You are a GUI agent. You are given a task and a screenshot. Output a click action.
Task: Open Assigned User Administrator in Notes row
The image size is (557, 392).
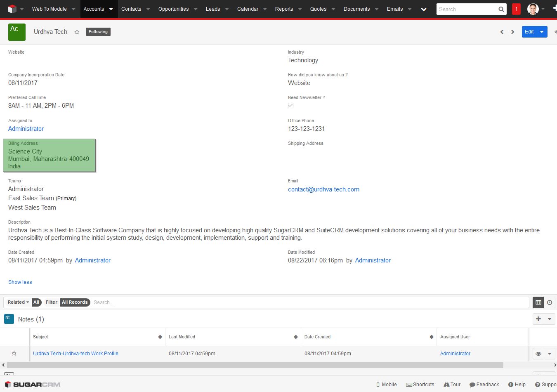(455, 354)
